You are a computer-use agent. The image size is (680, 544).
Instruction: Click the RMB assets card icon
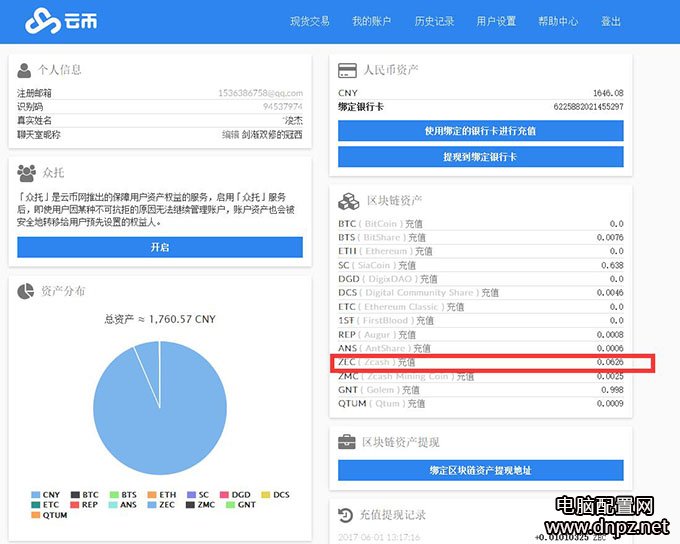(347, 70)
